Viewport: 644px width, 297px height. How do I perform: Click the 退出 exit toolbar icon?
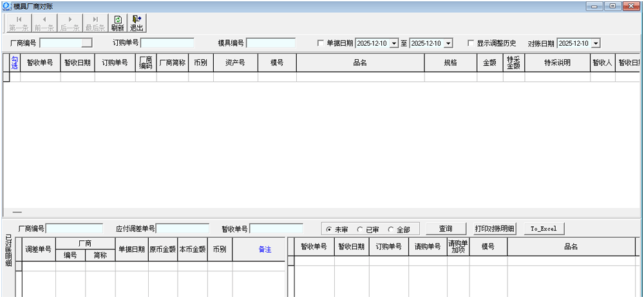[x=137, y=23]
